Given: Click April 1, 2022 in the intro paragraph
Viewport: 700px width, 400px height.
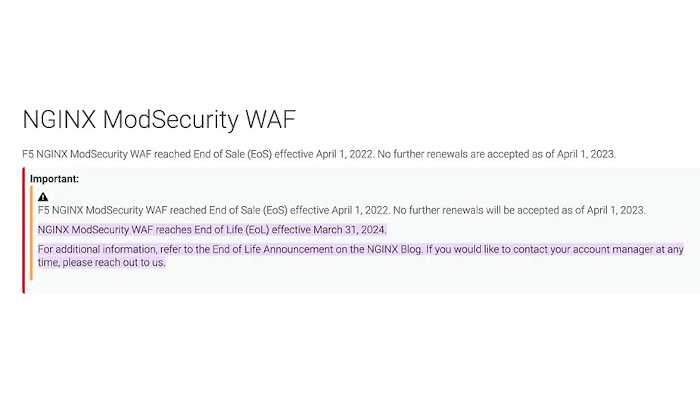Looking at the screenshot, I should tap(344, 154).
